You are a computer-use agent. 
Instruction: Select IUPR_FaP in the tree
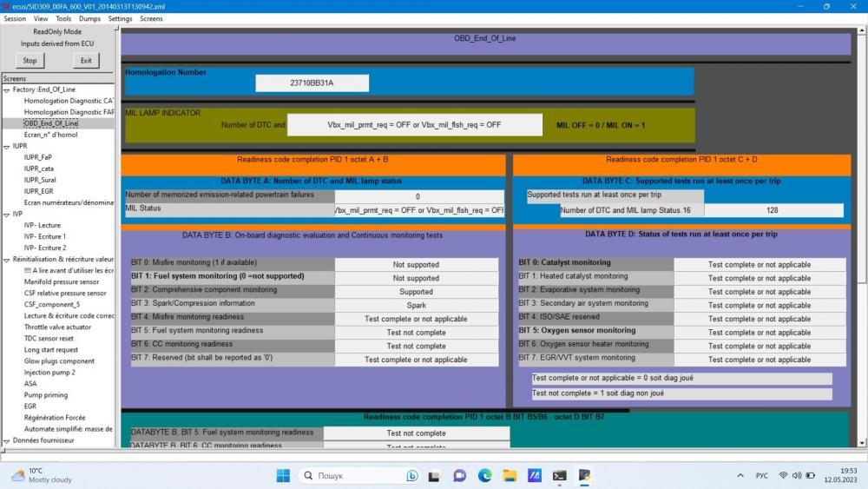click(x=37, y=157)
